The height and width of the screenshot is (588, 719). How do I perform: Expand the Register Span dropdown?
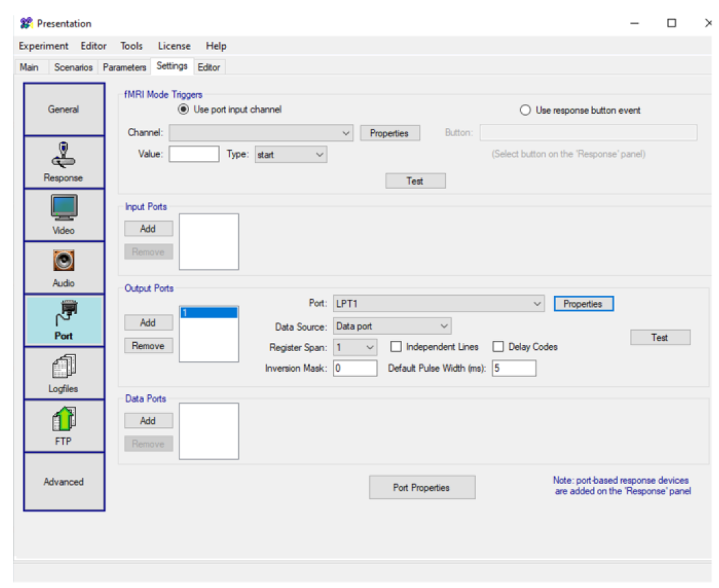click(x=355, y=347)
